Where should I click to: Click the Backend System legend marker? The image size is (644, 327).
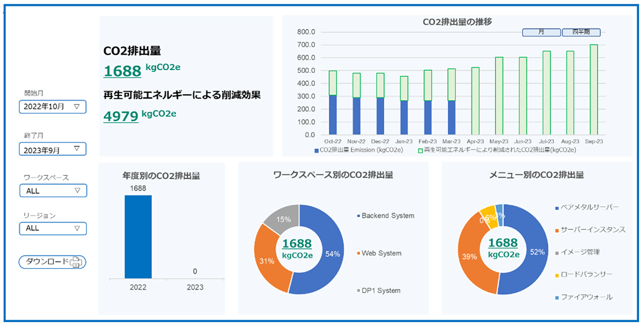[x=358, y=216]
